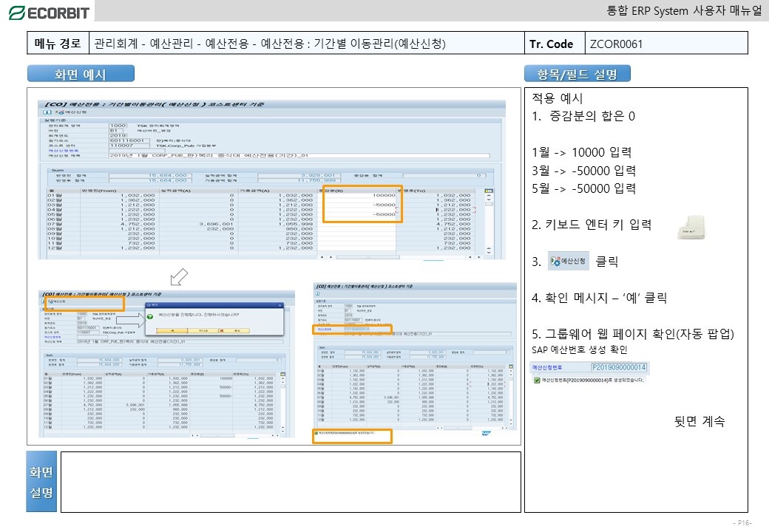Click the 예 button in confirmation dialog
This screenshot has height=532, width=769.
(172, 331)
